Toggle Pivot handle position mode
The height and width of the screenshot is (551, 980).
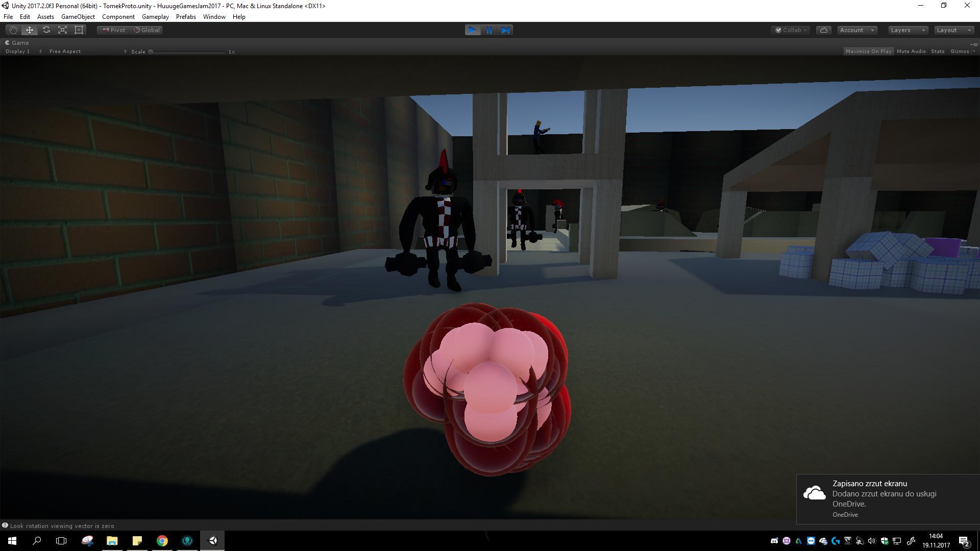point(113,30)
